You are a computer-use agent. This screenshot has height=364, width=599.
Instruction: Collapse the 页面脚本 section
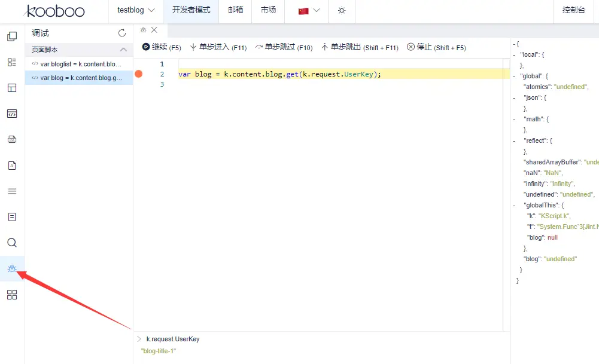coord(123,50)
